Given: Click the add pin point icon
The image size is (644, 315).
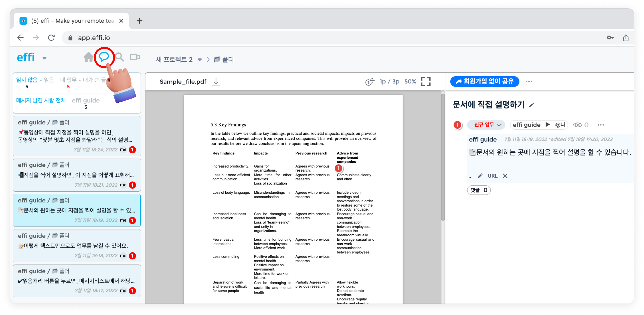Looking at the screenshot, I should pyautogui.click(x=370, y=81).
